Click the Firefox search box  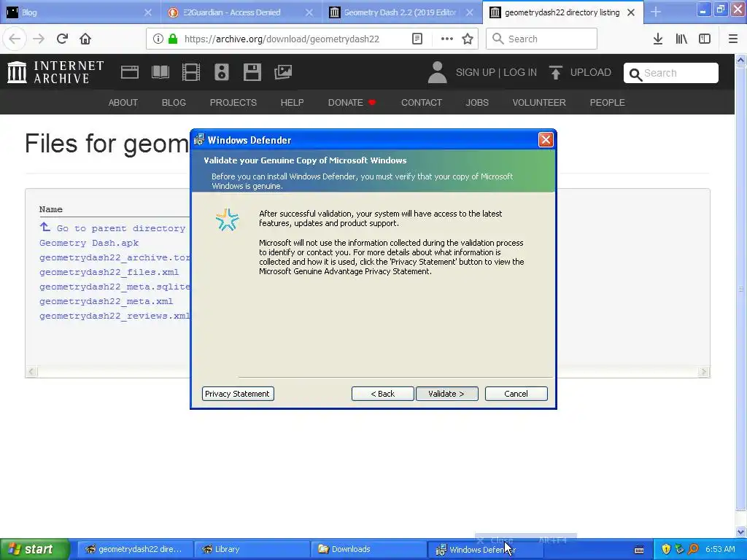pos(542,39)
